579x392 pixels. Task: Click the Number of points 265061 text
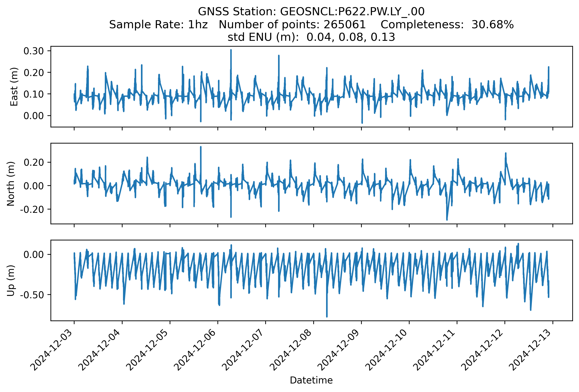tap(292, 24)
